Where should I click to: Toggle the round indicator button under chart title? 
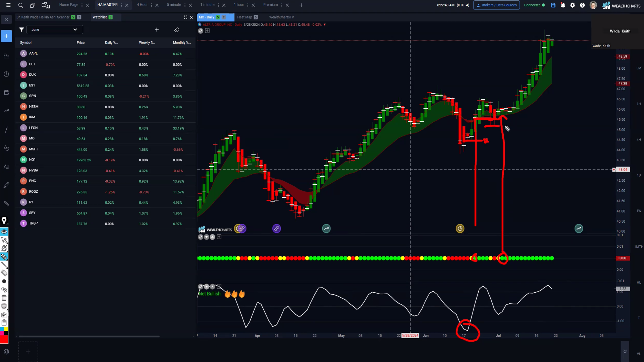[201, 31]
